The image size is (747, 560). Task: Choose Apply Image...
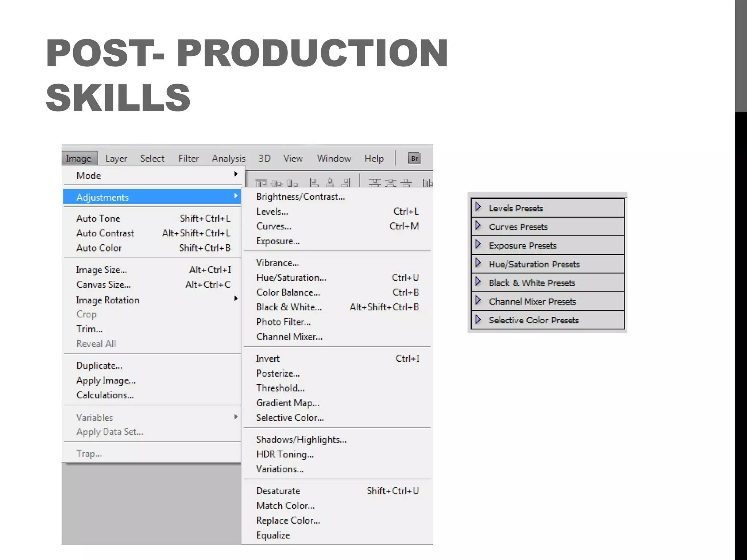coord(152,380)
